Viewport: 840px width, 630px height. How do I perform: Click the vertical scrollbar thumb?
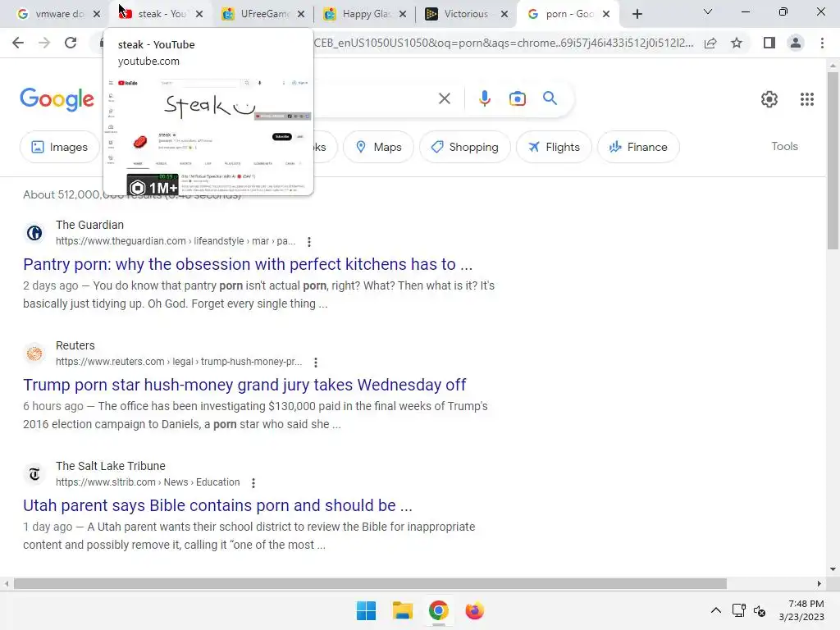coord(833,160)
